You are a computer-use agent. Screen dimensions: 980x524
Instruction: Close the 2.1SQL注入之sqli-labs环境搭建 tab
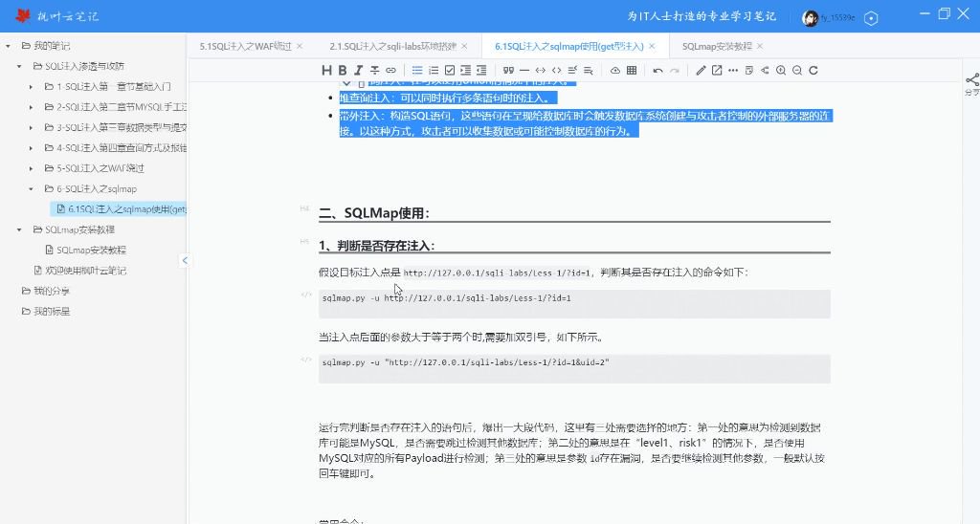[x=464, y=46]
